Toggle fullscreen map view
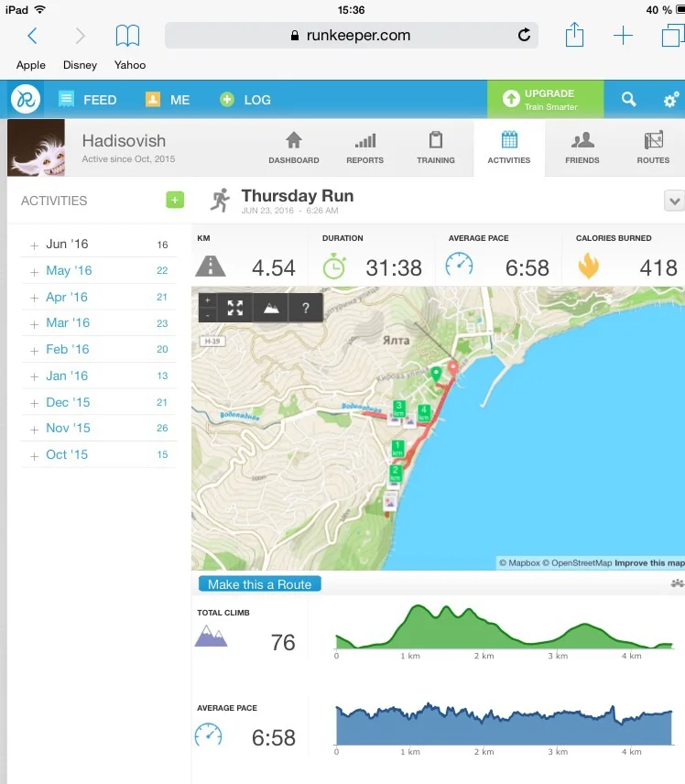Screen dimensions: 685x784 [x=235, y=308]
